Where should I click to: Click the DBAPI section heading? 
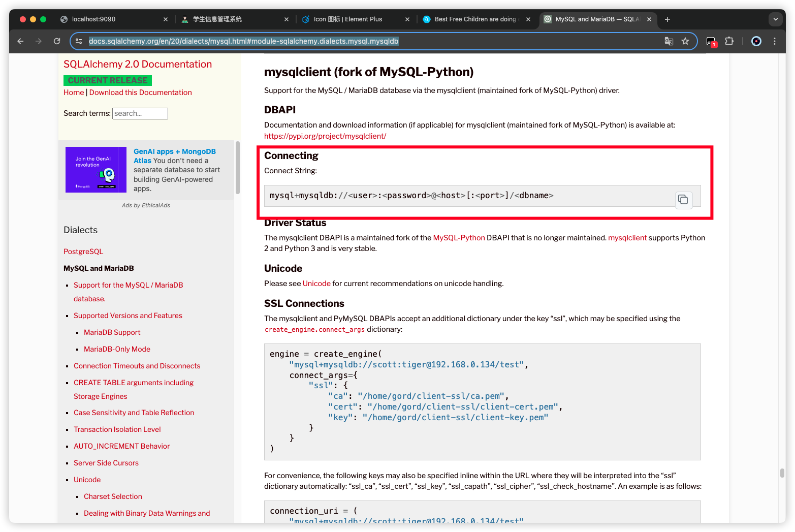pyautogui.click(x=280, y=110)
